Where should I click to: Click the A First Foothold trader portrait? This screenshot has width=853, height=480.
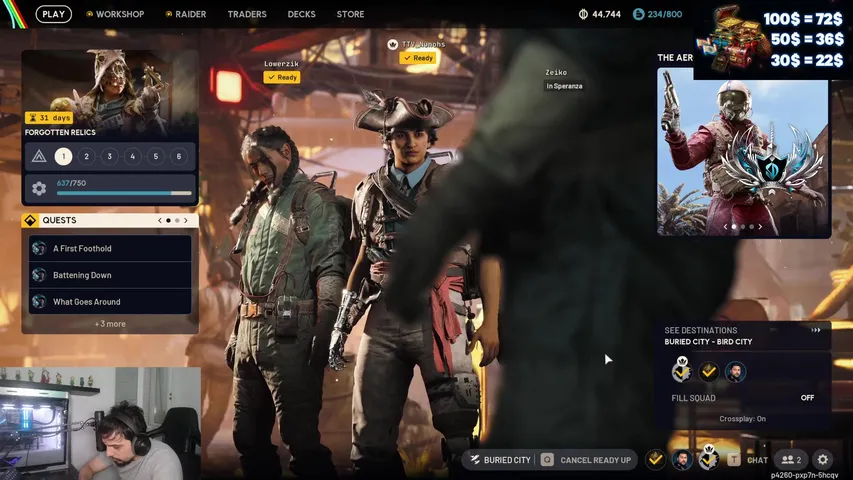39,249
